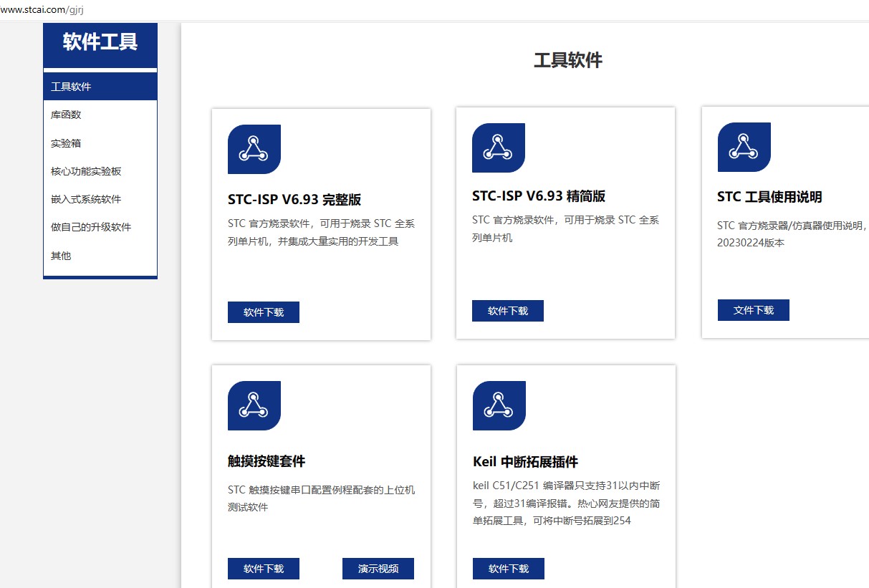Click the 触摸按键套件 title

tap(267, 461)
